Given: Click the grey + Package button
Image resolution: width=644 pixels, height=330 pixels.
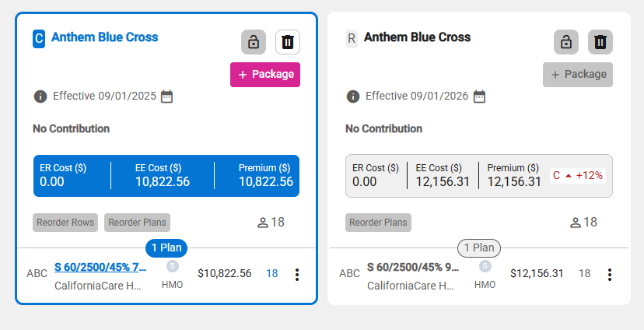Looking at the screenshot, I should coord(577,75).
